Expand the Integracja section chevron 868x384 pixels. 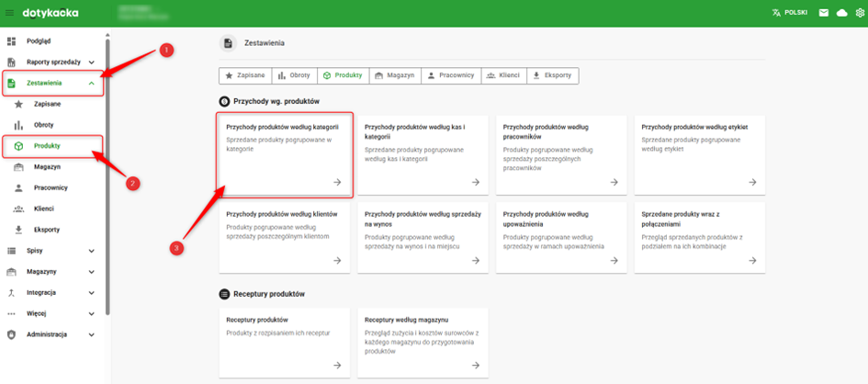tap(92, 293)
